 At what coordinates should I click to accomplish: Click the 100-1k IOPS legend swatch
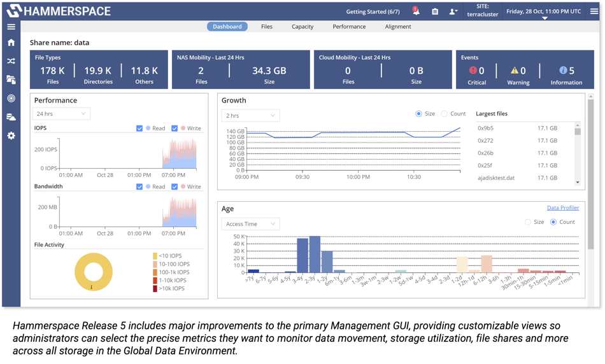155,272
